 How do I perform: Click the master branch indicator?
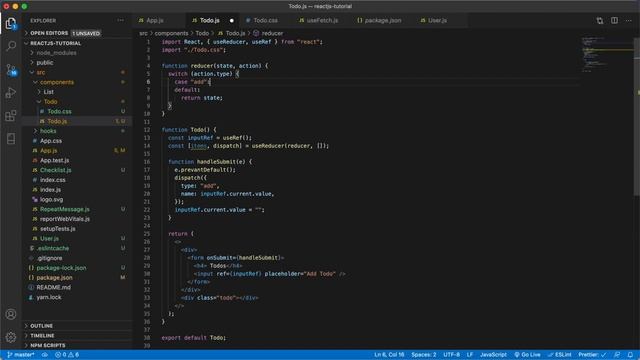tap(21, 355)
